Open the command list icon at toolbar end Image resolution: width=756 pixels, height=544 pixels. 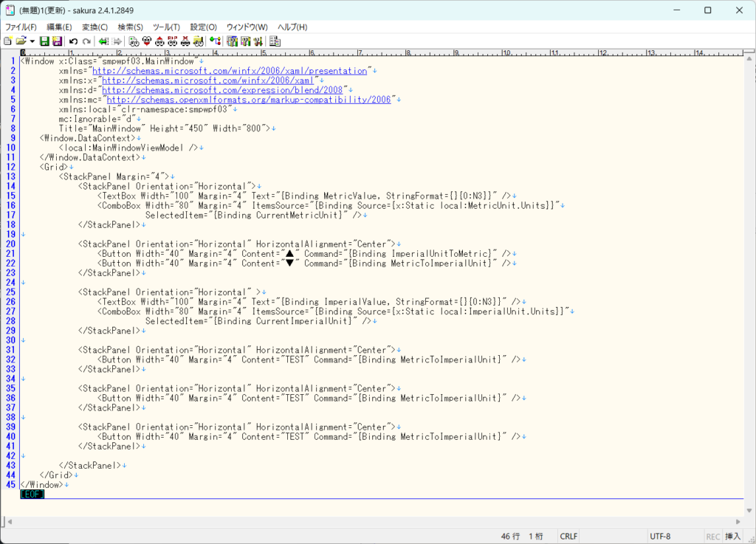275,41
